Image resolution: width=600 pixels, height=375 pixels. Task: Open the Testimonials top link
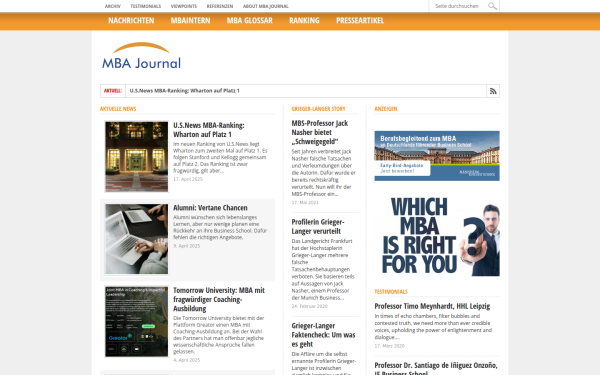point(145,6)
